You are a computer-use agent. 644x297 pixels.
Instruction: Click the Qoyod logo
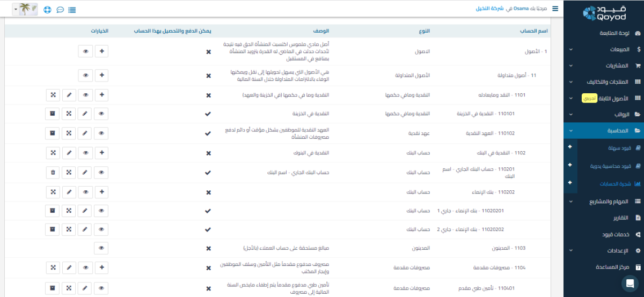[x=603, y=13]
